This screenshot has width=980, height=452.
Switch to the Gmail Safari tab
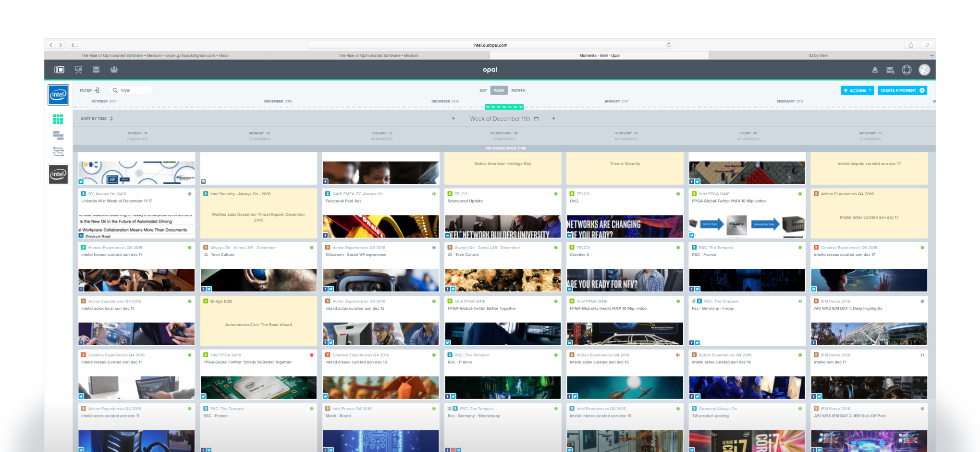pos(155,56)
